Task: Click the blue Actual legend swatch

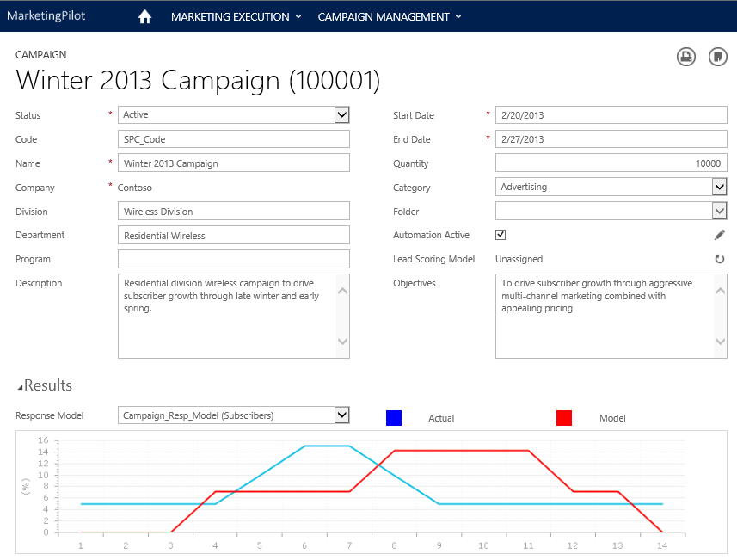Action: click(394, 418)
